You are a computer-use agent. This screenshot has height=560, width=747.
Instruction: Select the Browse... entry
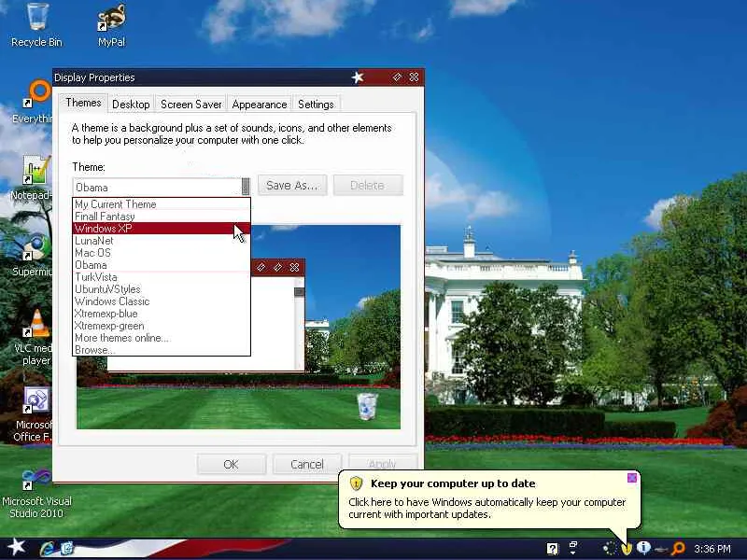pos(162,350)
